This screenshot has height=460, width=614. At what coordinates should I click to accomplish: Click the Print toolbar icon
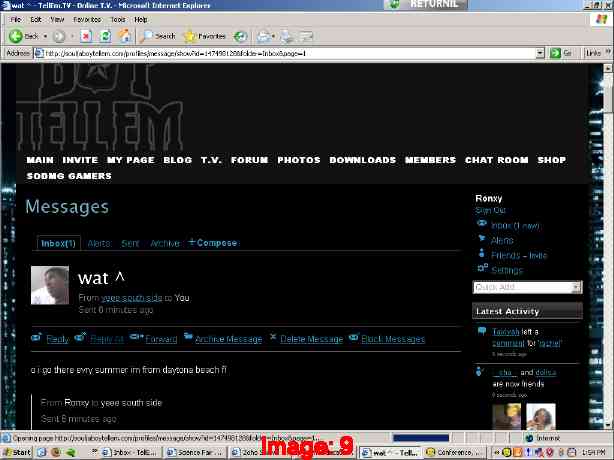coord(287,36)
